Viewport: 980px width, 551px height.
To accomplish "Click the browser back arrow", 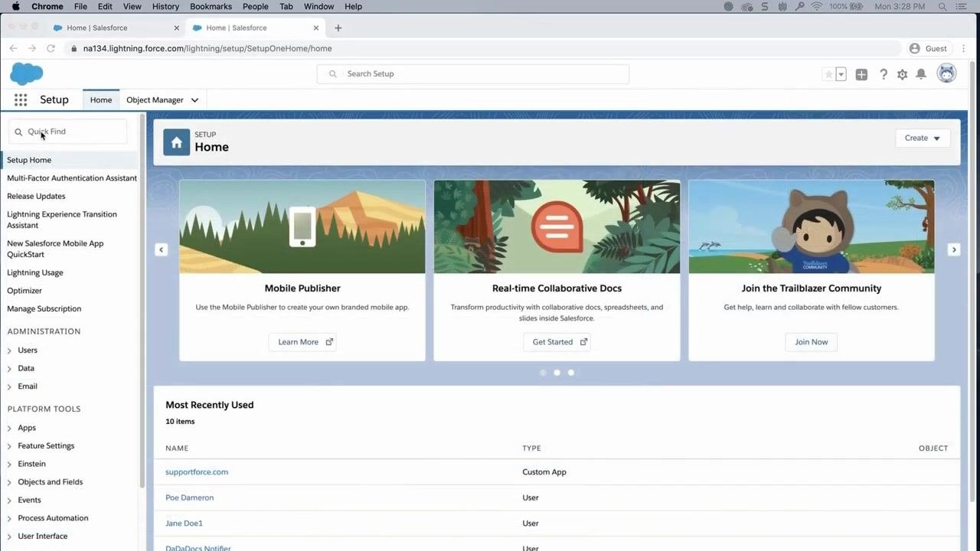I will click(14, 48).
